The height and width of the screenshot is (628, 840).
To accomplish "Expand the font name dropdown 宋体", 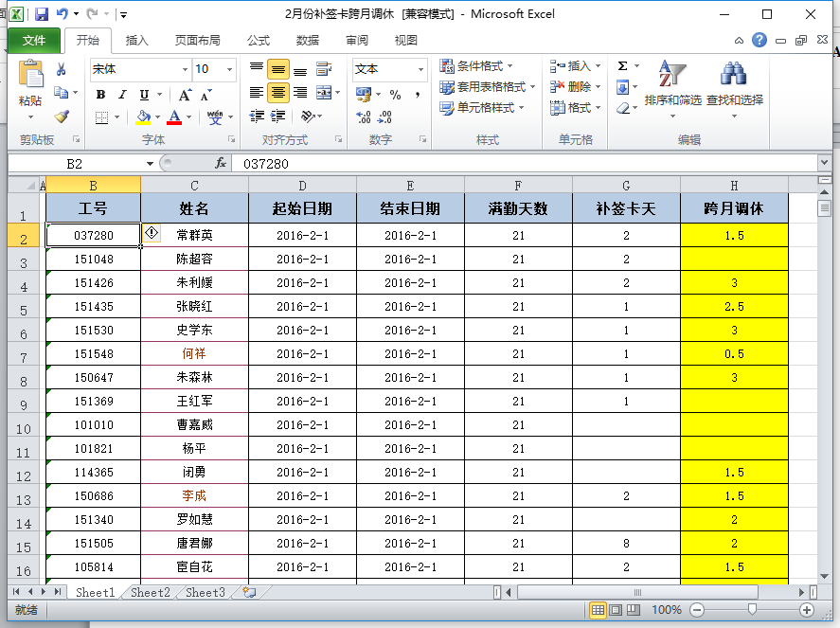I will [185, 69].
